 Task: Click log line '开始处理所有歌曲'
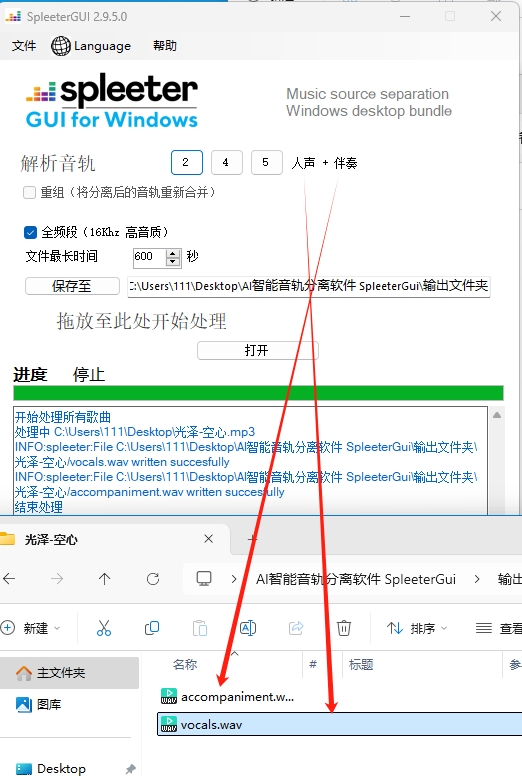(x=62, y=417)
